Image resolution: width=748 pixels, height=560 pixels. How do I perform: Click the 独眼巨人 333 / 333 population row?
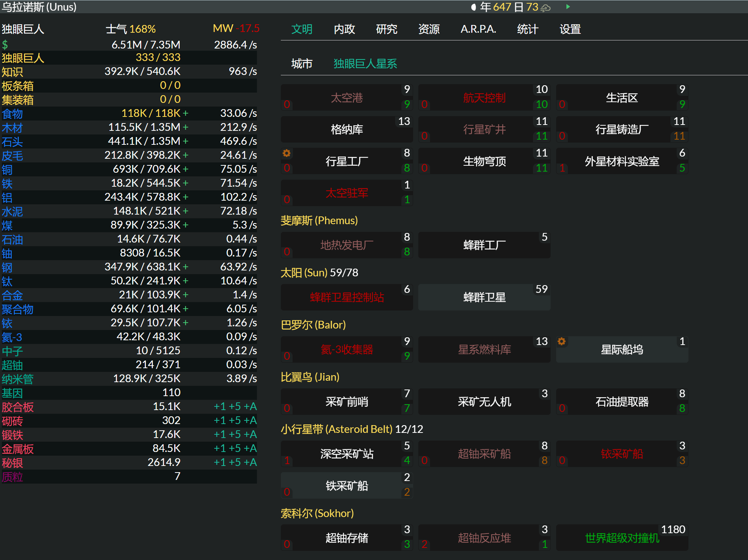[x=129, y=58]
